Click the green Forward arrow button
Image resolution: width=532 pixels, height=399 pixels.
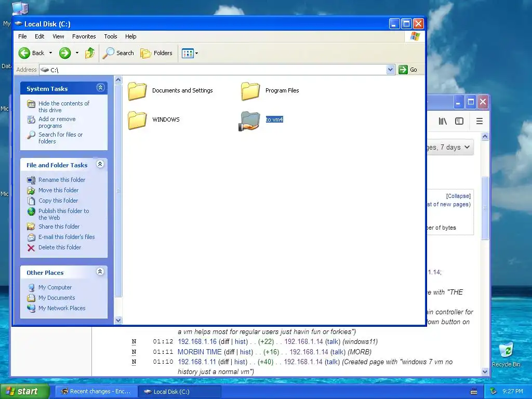pyautogui.click(x=65, y=53)
